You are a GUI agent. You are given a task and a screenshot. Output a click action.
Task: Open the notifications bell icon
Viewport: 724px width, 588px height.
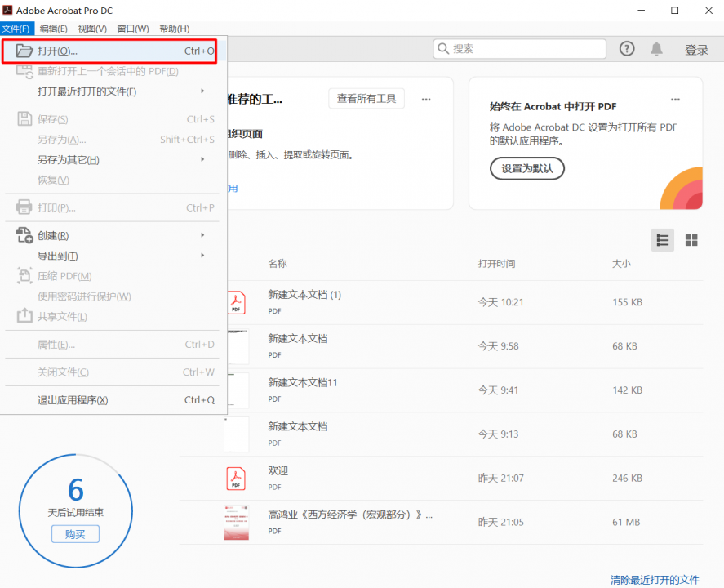point(656,48)
